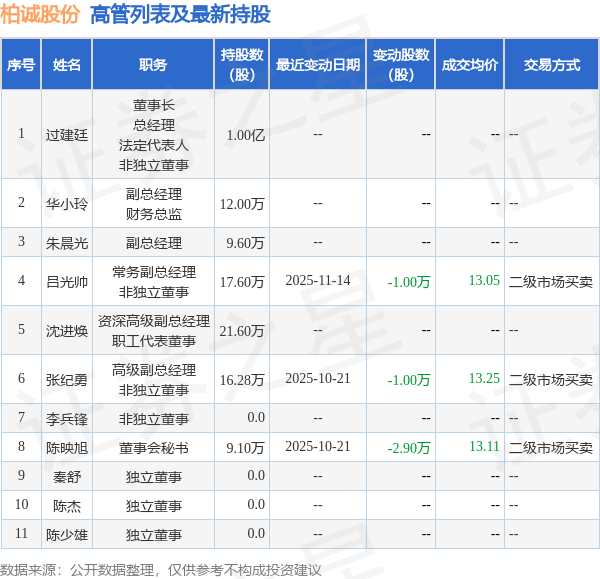Click the name 沈进焕
The image size is (600, 579).
[67, 331]
